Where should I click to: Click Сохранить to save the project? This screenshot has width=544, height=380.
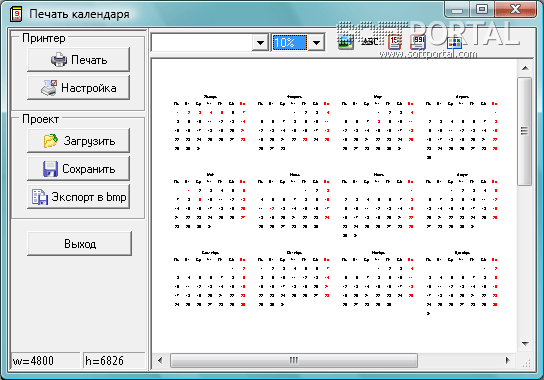coord(79,169)
